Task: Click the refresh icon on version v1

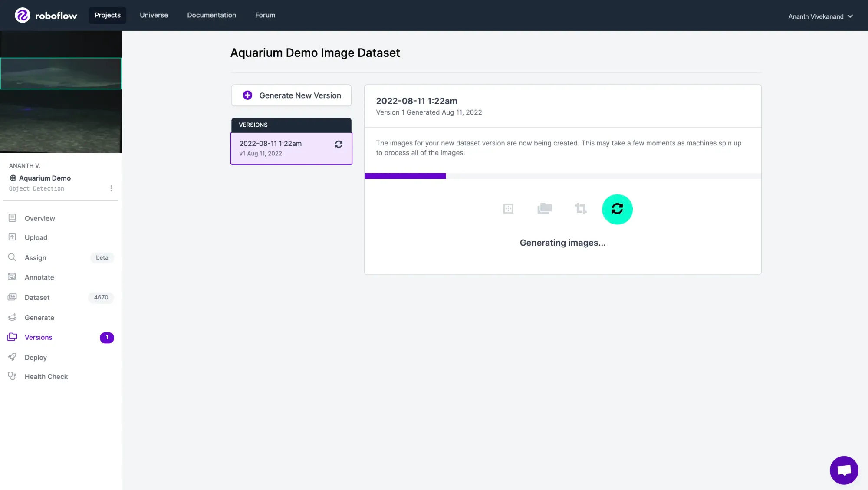Action: pyautogui.click(x=339, y=144)
